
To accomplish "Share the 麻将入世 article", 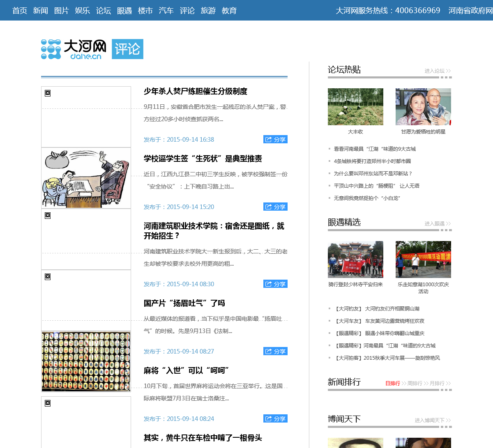I will [x=275, y=419].
